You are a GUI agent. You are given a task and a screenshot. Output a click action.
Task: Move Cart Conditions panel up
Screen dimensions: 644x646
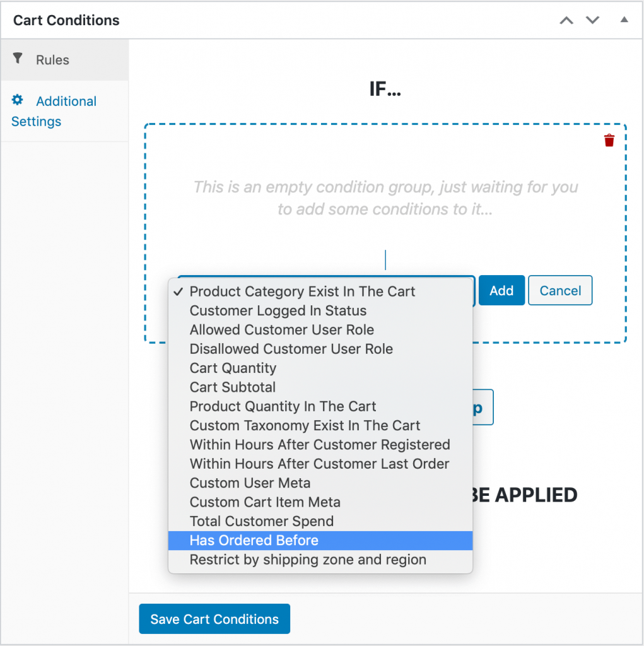pos(566,20)
